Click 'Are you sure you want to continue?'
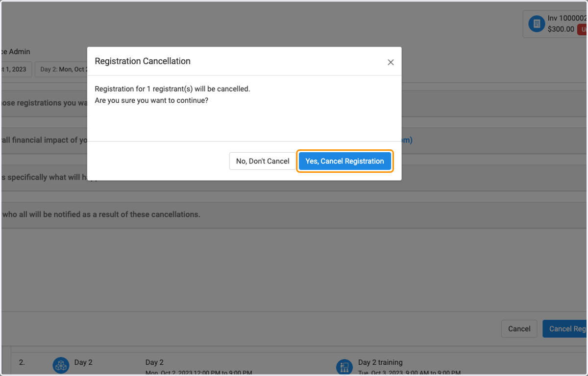Image resolution: width=588 pixels, height=376 pixels. (x=151, y=100)
